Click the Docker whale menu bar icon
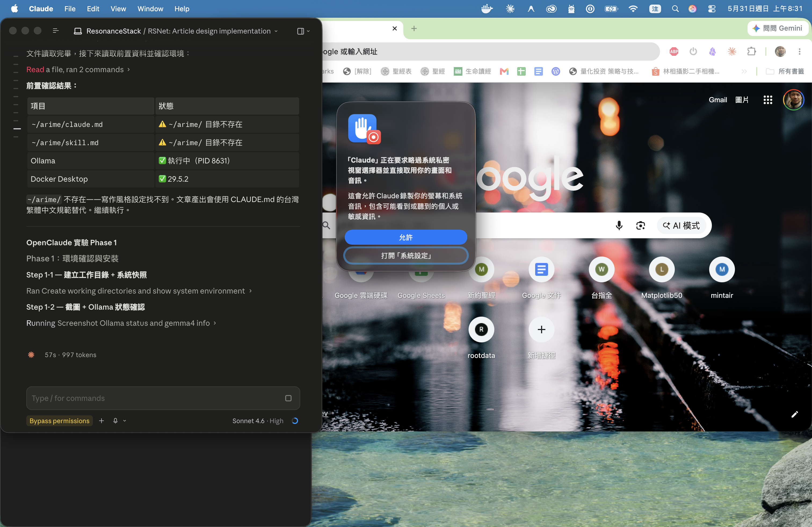The height and width of the screenshot is (527, 812). point(487,9)
